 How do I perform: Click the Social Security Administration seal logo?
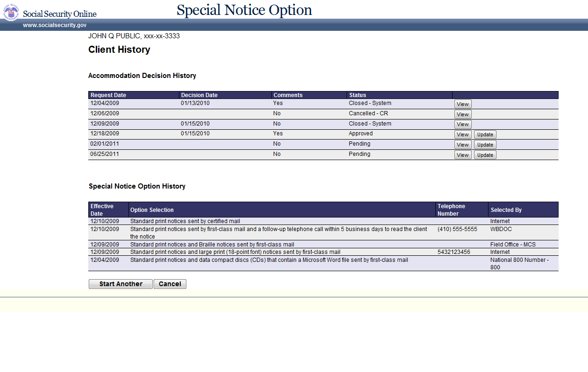(11, 12)
